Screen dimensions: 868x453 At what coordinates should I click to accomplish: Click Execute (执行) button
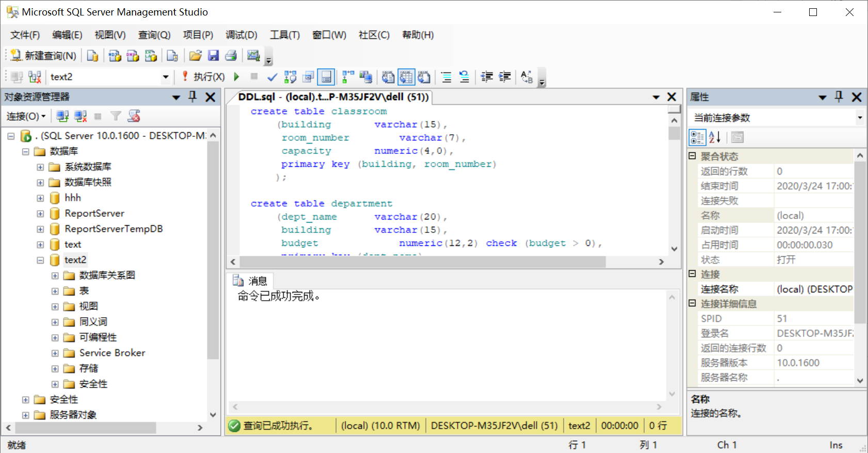pyautogui.click(x=203, y=77)
